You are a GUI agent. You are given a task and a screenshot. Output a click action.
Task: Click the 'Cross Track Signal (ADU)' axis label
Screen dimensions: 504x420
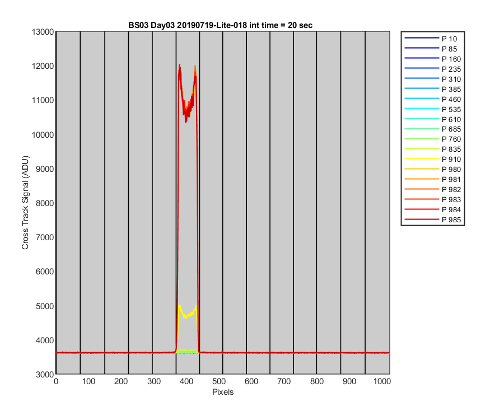tap(25, 203)
